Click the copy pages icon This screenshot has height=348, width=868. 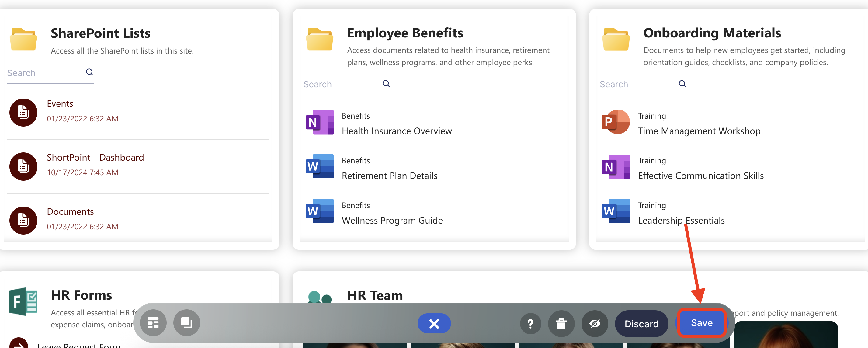point(186,323)
